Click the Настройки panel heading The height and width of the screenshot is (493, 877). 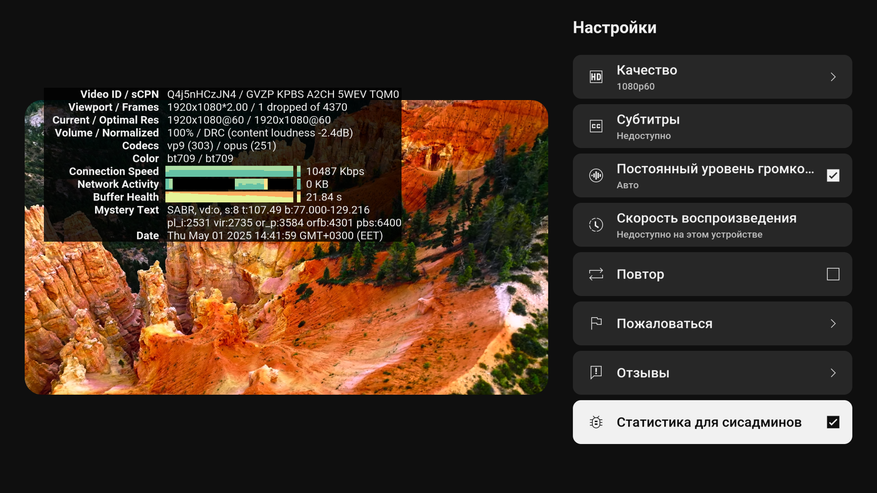[615, 27]
